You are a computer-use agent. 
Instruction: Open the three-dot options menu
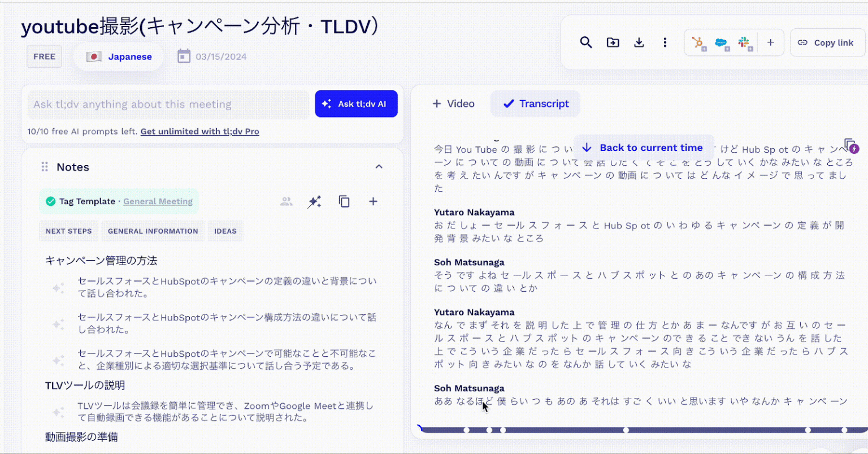pos(665,42)
